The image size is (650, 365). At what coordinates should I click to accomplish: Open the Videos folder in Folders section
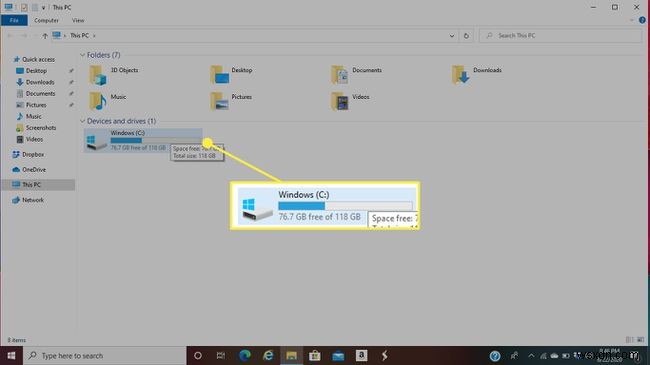[350, 102]
